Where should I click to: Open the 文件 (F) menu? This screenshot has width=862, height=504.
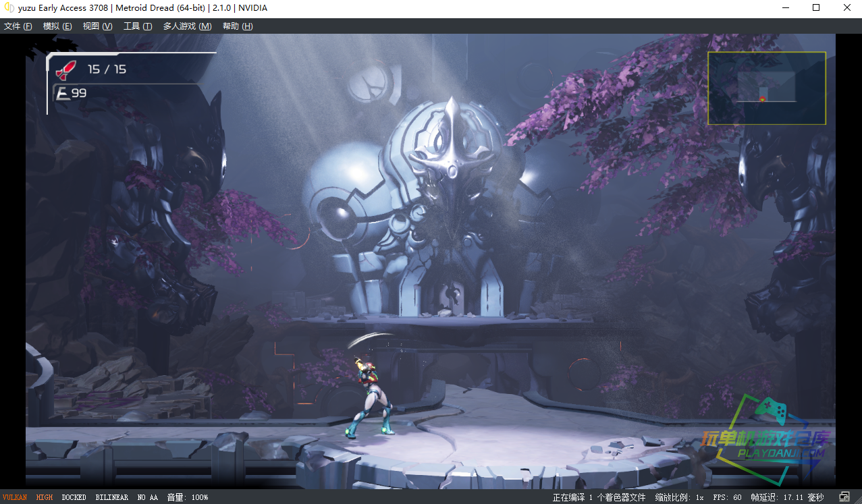coord(18,26)
